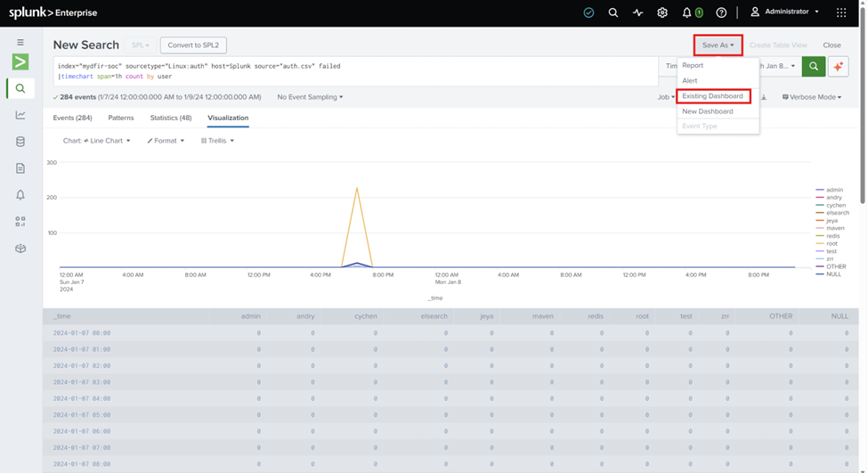Click the Convert to SPL2 button
Image resolution: width=868 pixels, height=473 pixels.
(193, 45)
